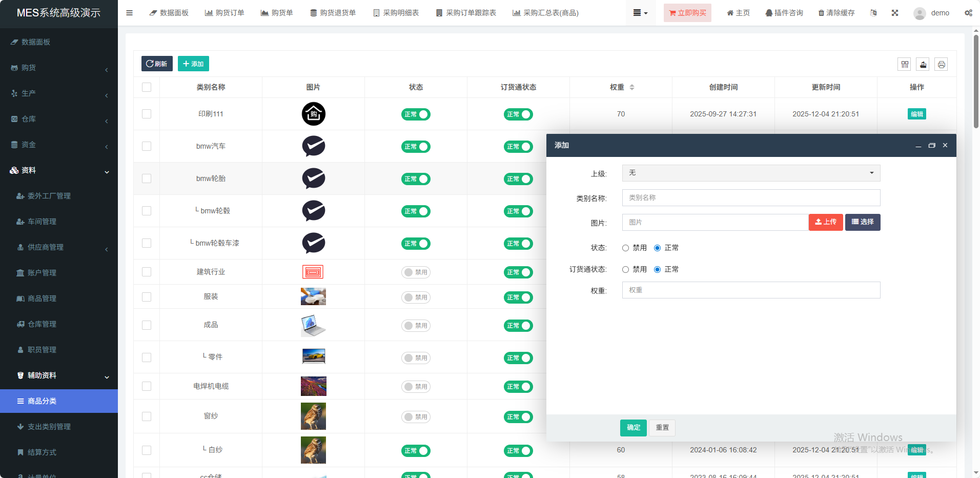Check the checkbox for bmw汽车 row

[x=147, y=146]
